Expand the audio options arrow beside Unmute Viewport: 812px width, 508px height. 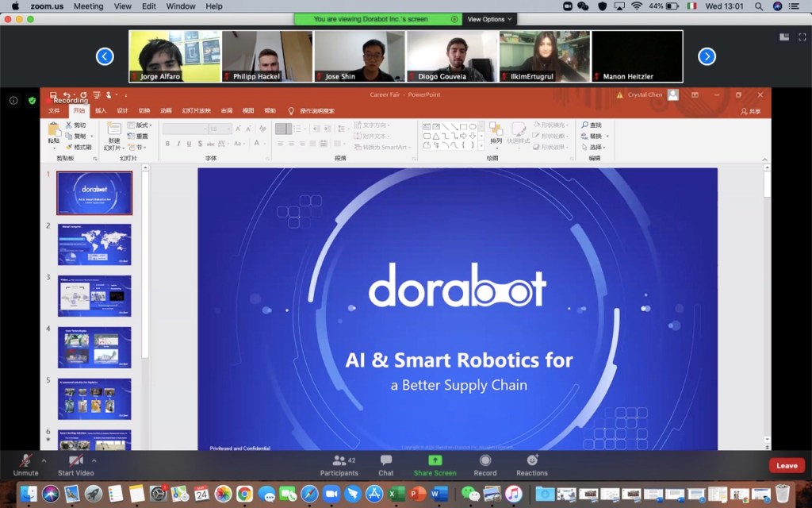44,460
